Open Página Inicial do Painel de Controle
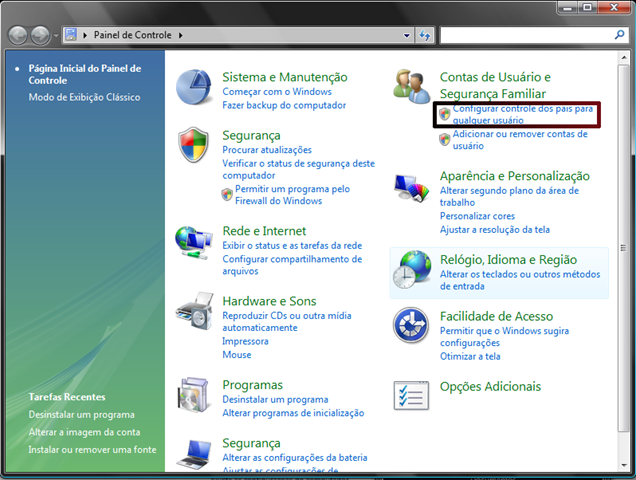 tap(85, 74)
